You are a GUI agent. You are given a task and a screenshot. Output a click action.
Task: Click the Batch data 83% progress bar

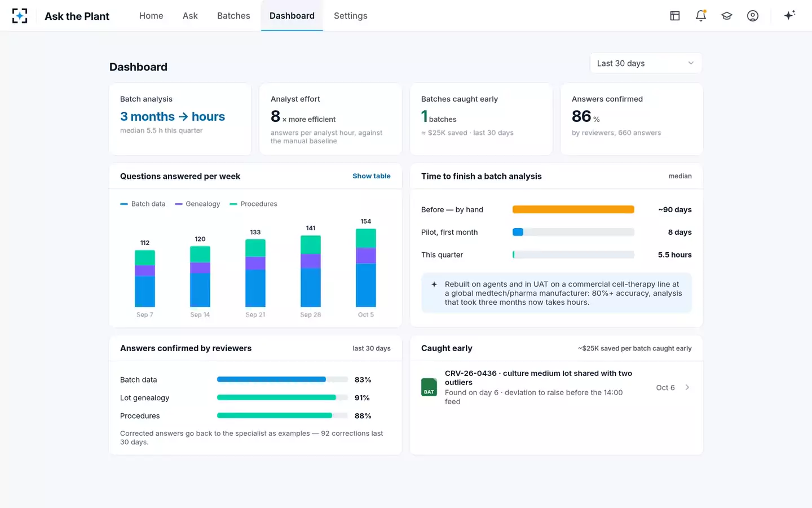[283, 379]
